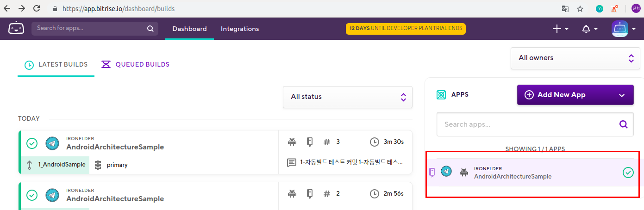The height and width of the screenshot is (210, 644).
Task: Open AndroidArchitectureSample in the apps list
Action: point(513,176)
